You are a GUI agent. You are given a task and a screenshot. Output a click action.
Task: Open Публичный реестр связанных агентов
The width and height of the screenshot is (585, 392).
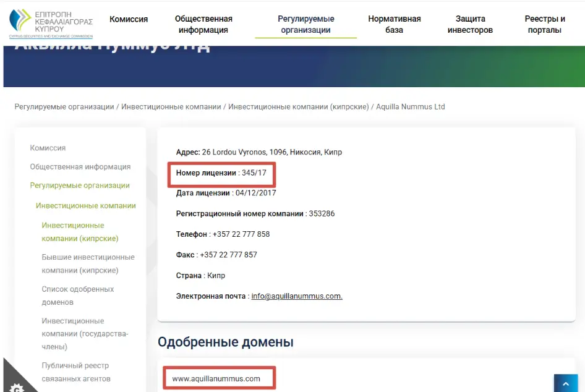(x=76, y=372)
